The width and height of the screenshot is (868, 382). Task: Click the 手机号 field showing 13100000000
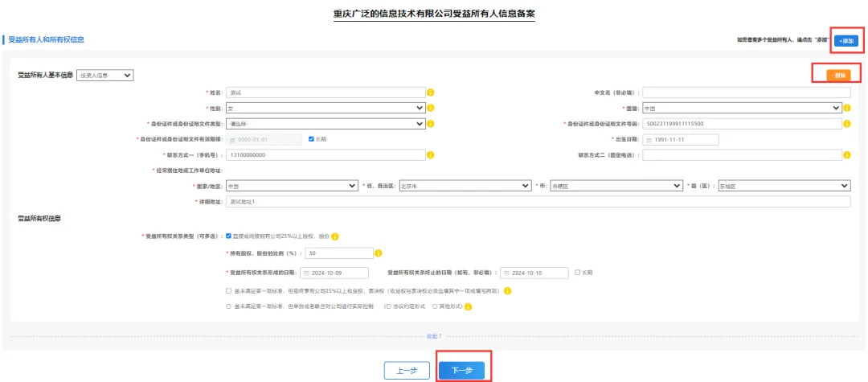[325, 155]
